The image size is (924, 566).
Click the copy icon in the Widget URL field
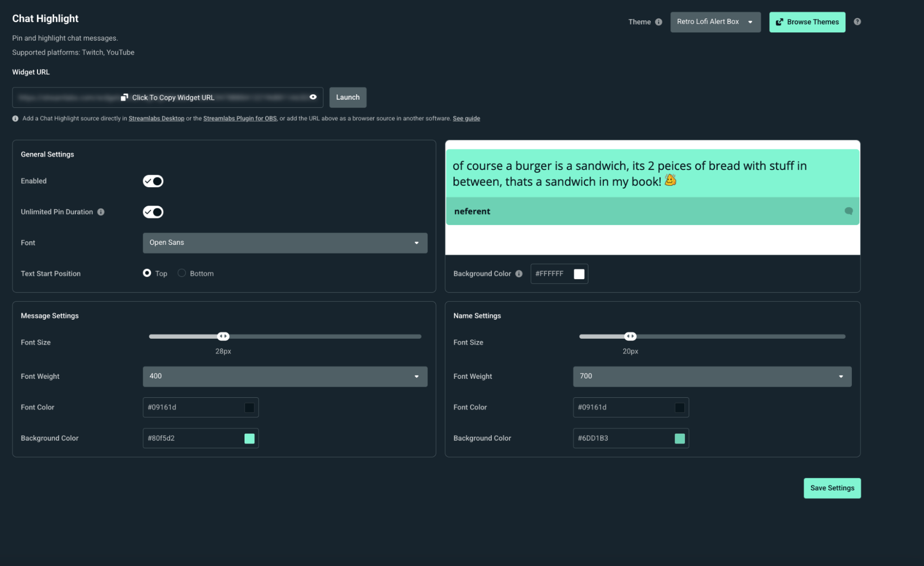coord(124,97)
